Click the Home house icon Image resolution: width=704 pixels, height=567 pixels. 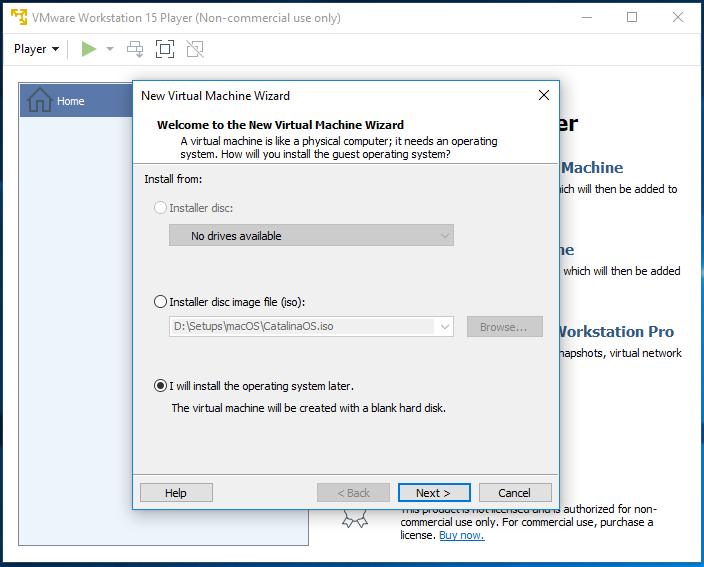pyautogui.click(x=40, y=100)
